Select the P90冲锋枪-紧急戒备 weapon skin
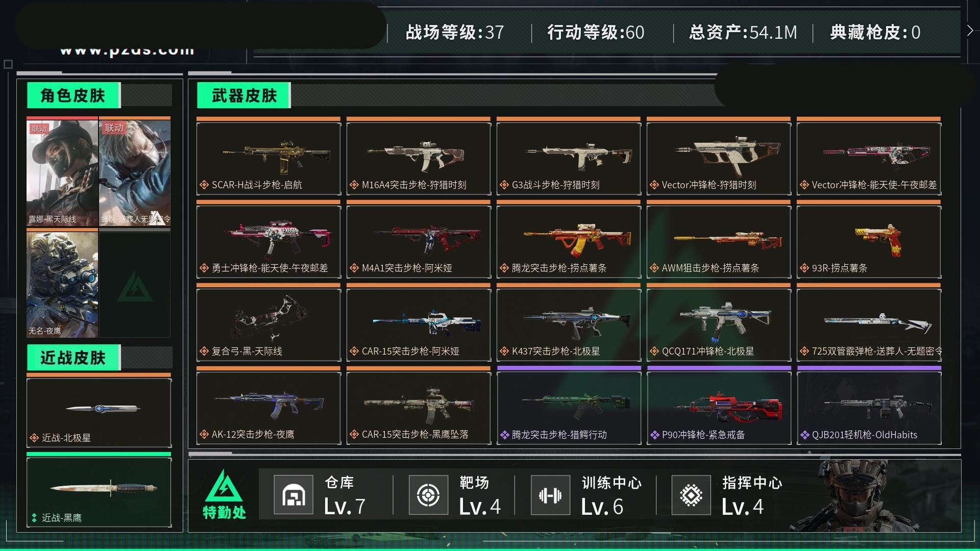Viewport: 980px width, 551px height. pyautogui.click(x=719, y=407)
